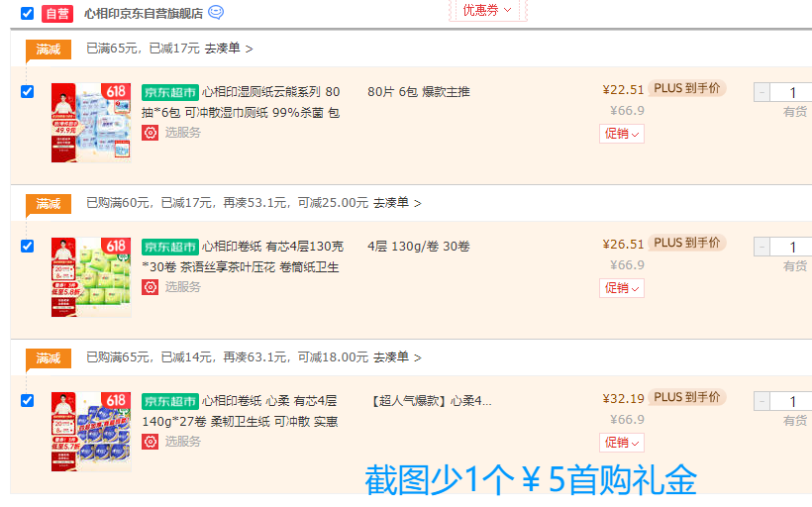Select 选服务 for 茶语丝享 卷纸 item
This screenshot has width=812, height=507.
[x=183, y=287]
